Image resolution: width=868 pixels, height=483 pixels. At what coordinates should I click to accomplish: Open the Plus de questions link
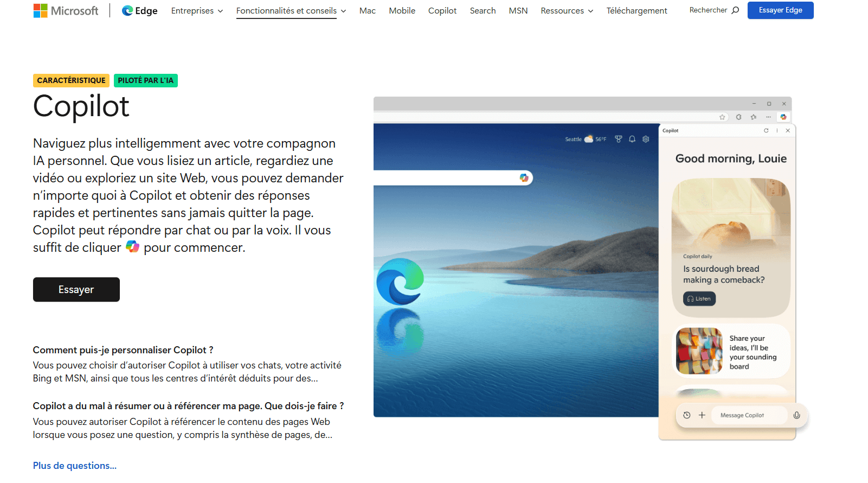(75, 466)
